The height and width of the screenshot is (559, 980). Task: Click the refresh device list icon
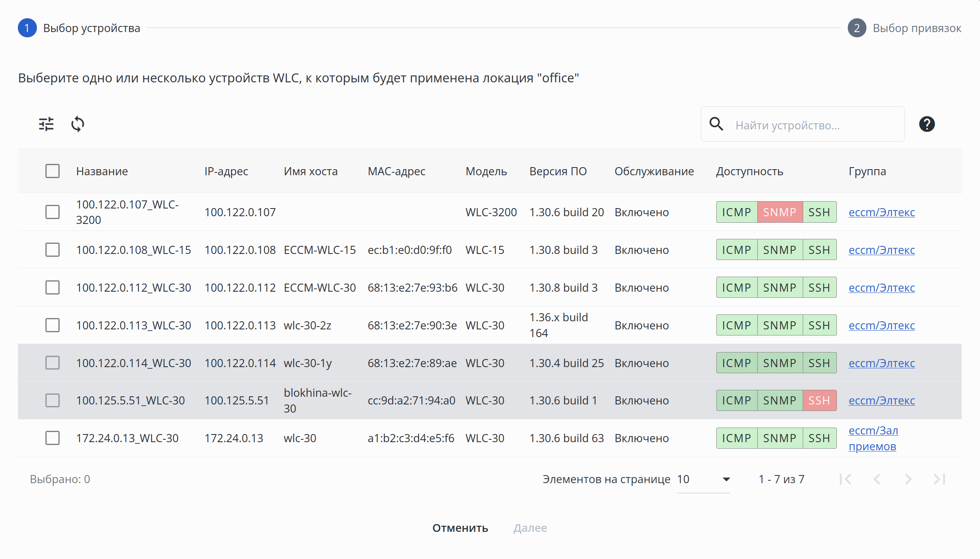[77, 124]
